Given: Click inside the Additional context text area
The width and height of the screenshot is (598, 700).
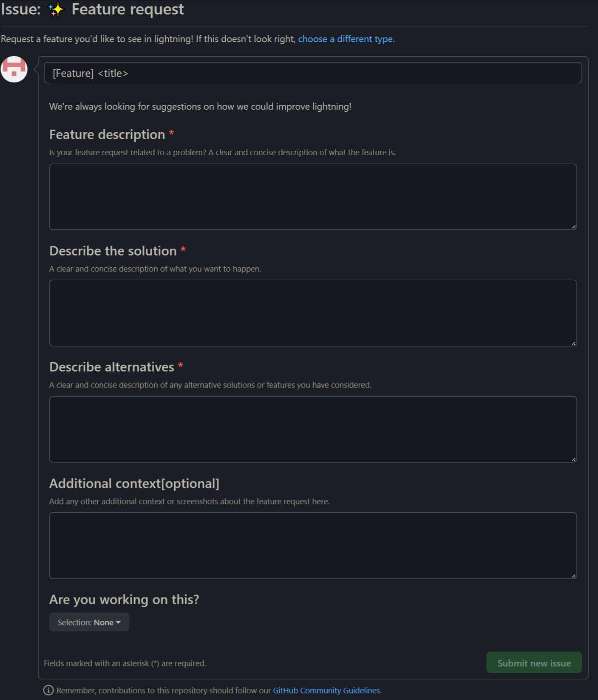Looking at the screenshot, I should point(313,546).
